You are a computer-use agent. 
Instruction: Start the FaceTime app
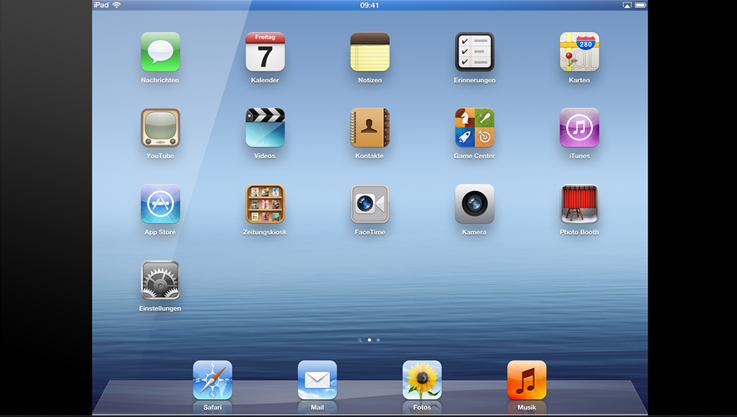(x=370, y=204)
